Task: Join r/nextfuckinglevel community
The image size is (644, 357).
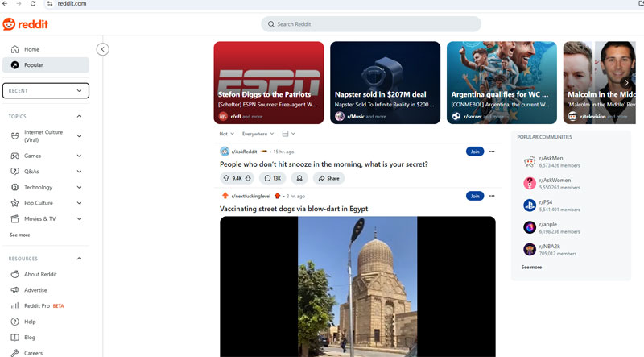Action: coord(475,196)
